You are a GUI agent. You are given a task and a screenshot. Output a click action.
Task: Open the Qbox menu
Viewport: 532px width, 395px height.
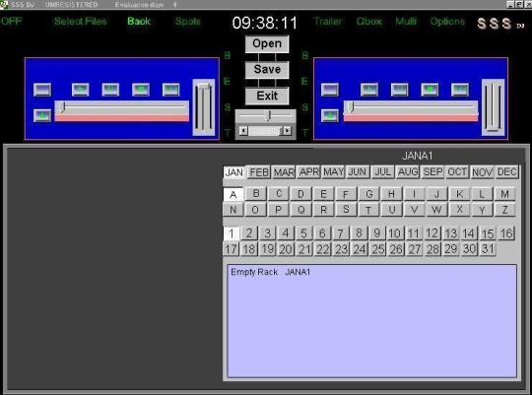pos(369,22)
